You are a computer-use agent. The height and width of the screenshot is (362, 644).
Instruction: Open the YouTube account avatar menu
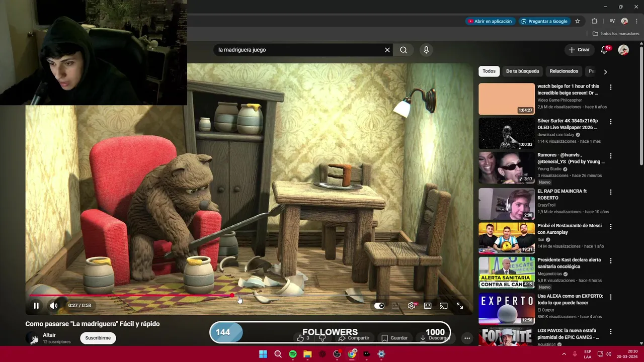pos(623,50)
